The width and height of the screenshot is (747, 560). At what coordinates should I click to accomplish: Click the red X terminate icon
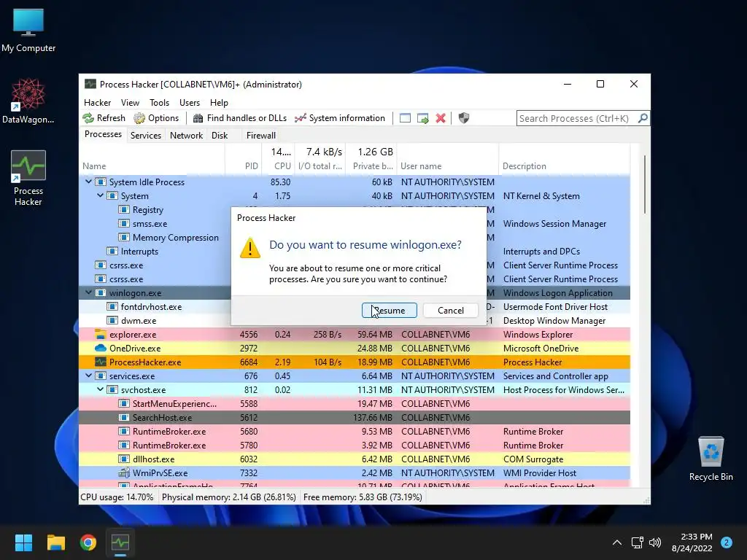point(441,118)
